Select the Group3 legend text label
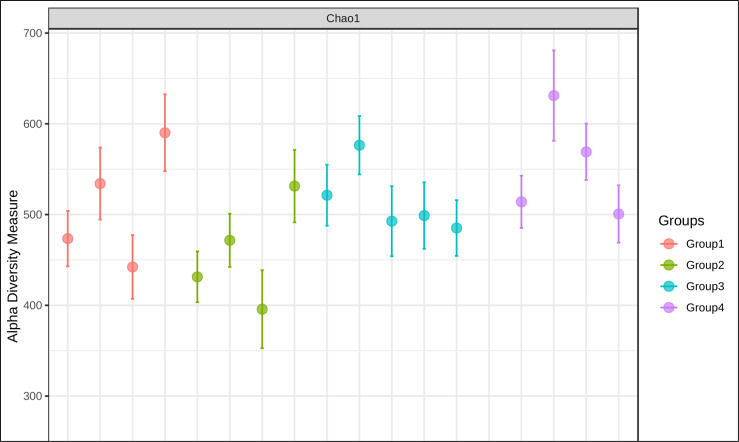Screen dimensions: 739x442 pos(705,286)
